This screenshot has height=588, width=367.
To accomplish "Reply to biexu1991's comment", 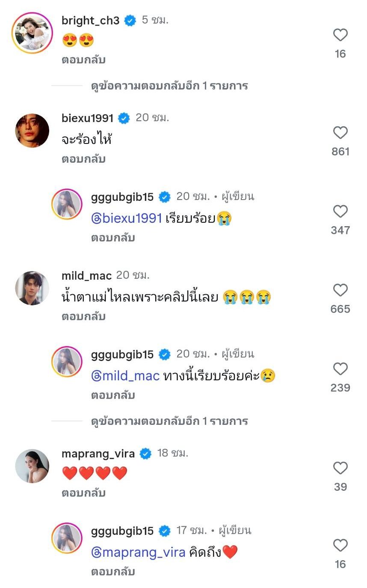I will (83, 159).
